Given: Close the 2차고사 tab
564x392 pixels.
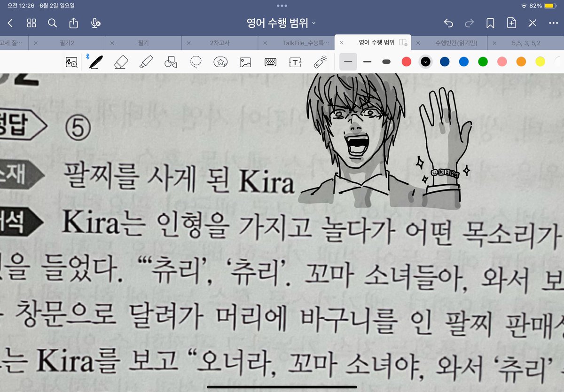Looking at the screenshot, I should pyautogui.click(x=188, y=43).
